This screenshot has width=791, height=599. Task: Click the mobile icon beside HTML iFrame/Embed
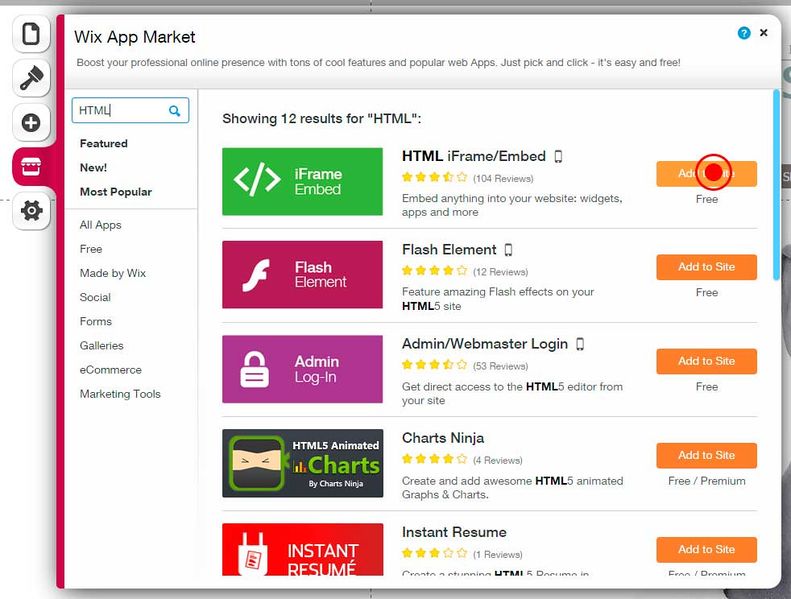click(558, 157)
